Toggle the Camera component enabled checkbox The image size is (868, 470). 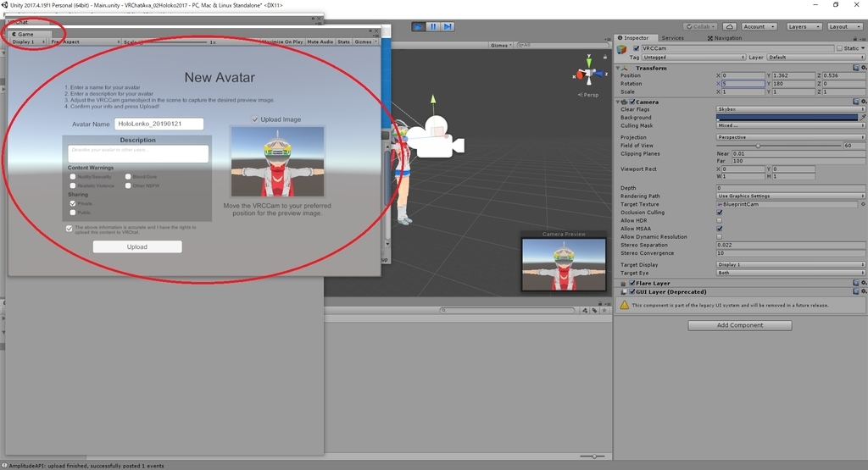point(632,102)
